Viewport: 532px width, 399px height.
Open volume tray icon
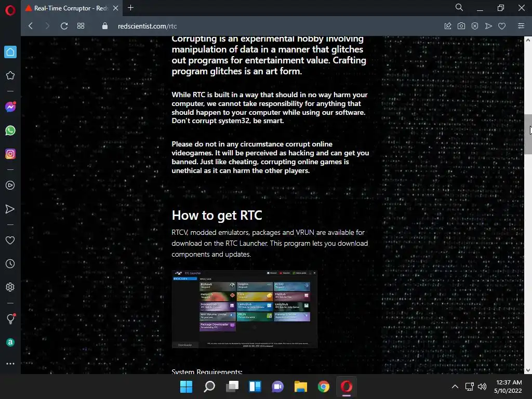tap(482, 387)
